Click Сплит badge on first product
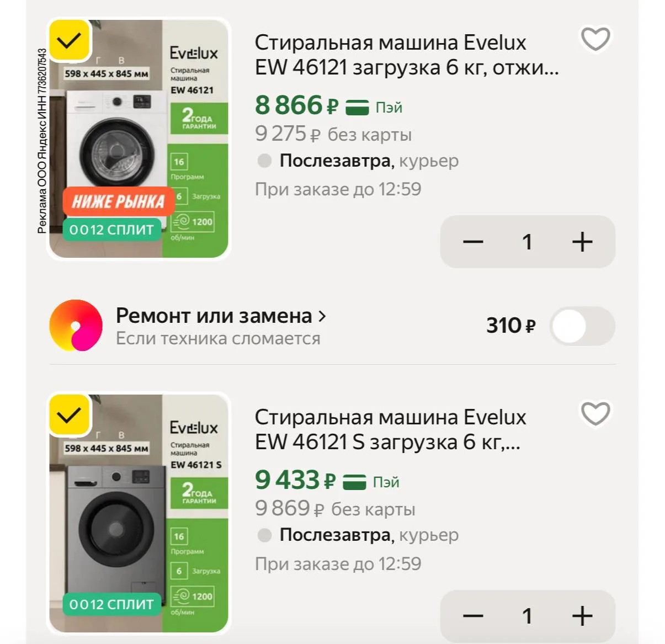 coord(111,230)
